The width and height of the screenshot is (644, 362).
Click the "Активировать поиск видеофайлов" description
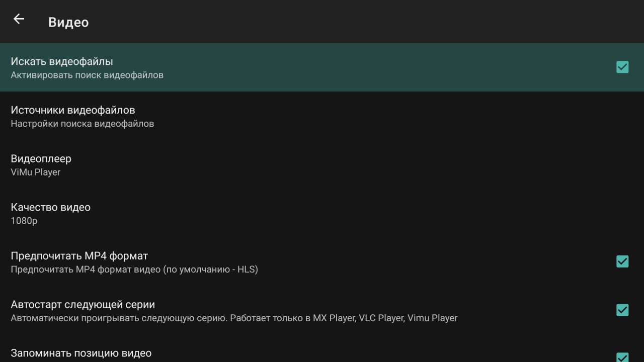(87, 75)
